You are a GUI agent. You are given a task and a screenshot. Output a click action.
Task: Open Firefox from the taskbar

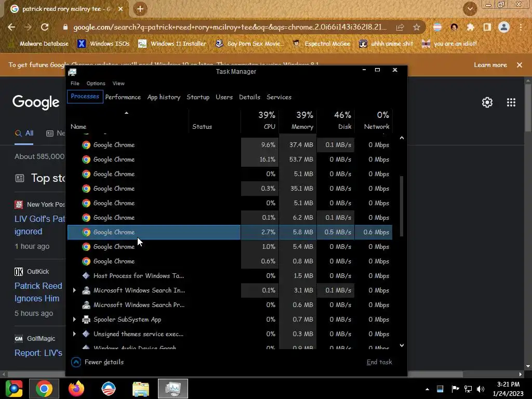pos(76,389)
